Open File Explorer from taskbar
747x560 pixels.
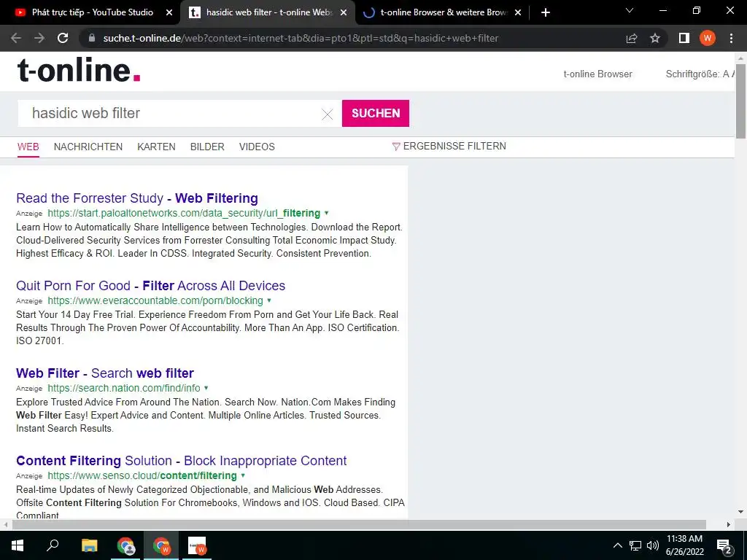pyautogui.click(x=89, y=545)
